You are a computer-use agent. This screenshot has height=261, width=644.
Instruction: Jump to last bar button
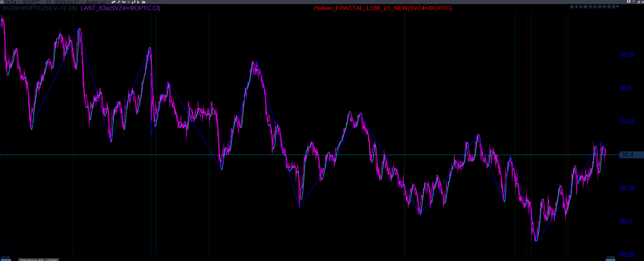(x=614, y=7)
